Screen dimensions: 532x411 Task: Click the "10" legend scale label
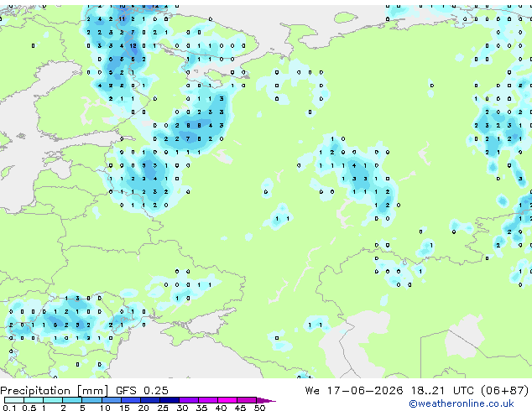(x=105, y=408)
